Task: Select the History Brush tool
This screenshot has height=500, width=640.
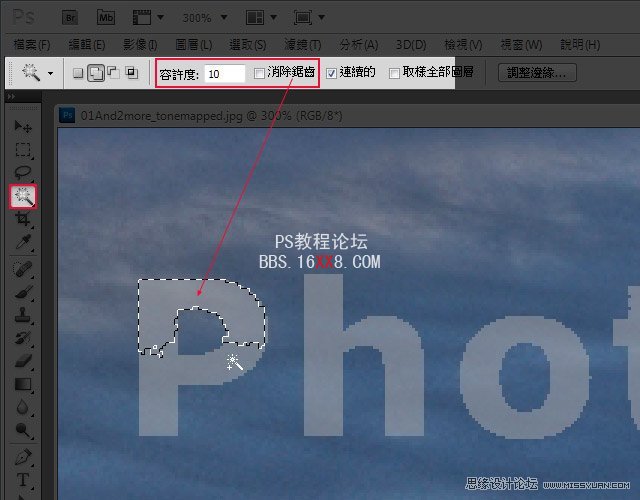Action: (x=23, y=338)
